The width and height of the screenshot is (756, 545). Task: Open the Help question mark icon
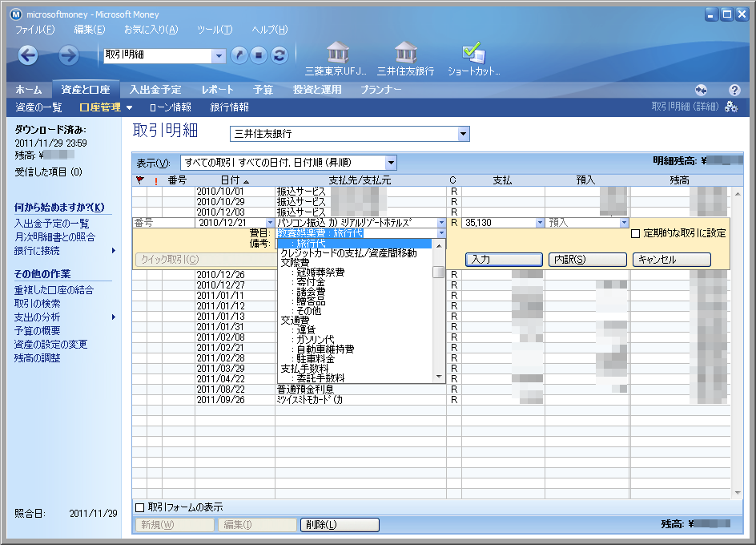734,90
